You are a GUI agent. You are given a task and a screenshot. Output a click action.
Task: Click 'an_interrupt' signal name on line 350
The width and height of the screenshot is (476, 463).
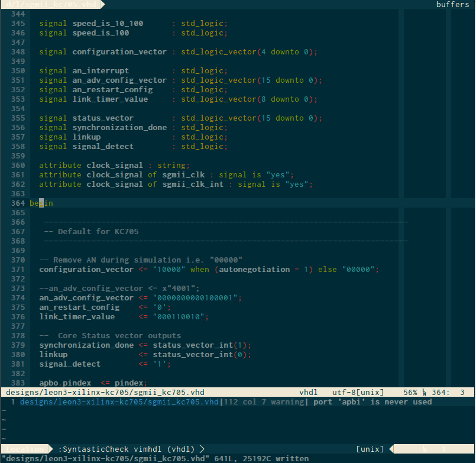pyautogui.click(x=101, y=71)
